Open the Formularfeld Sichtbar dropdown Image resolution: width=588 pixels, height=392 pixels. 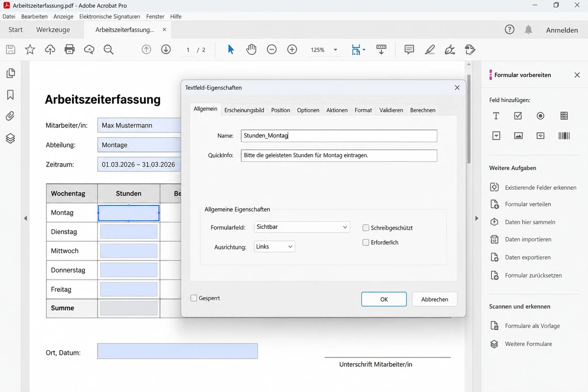point(302,227)
